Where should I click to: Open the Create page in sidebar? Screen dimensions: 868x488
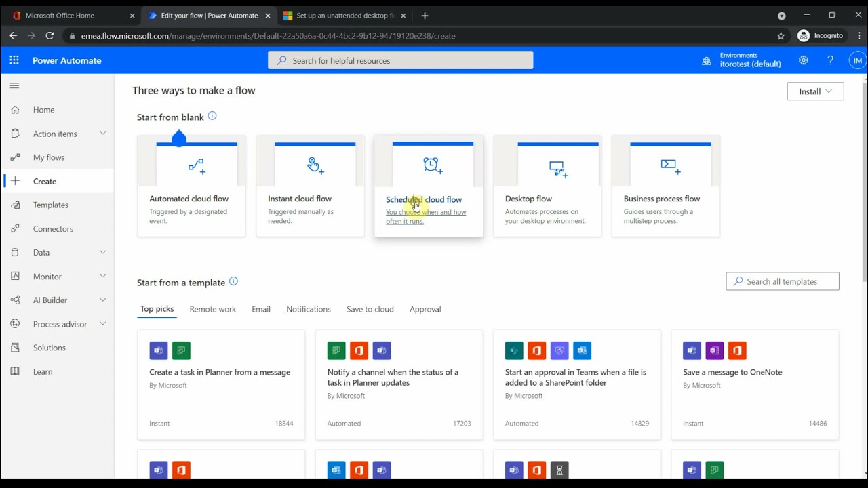pos(57,181)
